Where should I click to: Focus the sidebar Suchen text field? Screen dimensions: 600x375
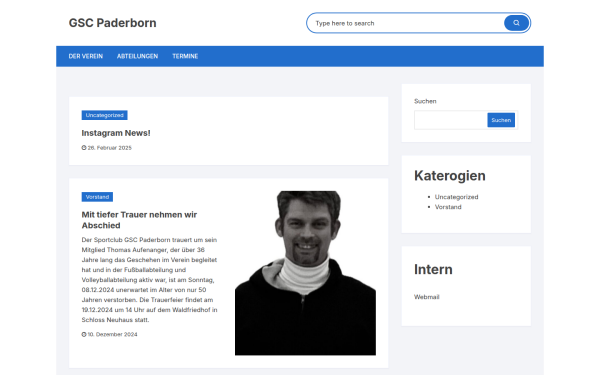pyautogui.click(x=450, y=120)
